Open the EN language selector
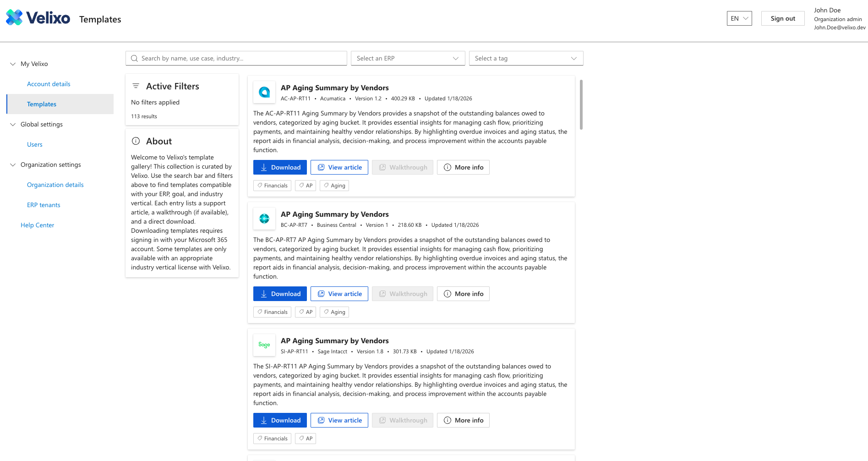The height and width of the screenshot is (461, 868). coord(739,18)
